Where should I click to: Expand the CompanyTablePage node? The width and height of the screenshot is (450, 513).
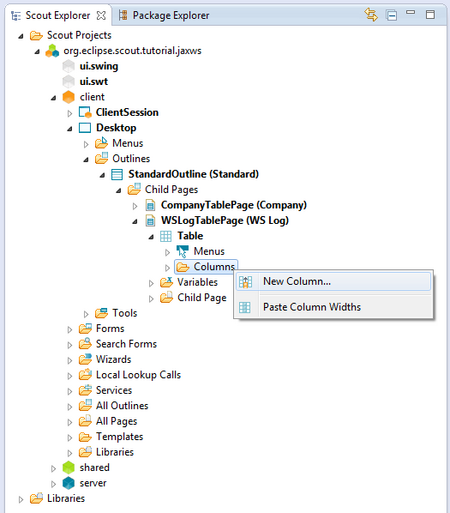135,206
